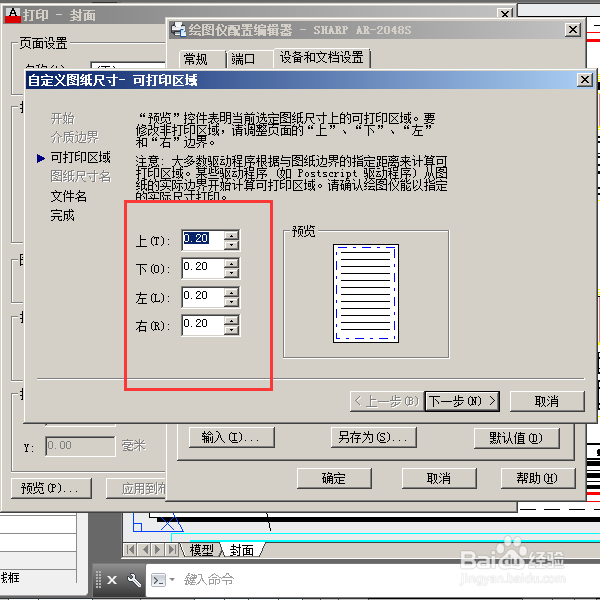Increase the Top margin with the up spinner

click(232, 235)
